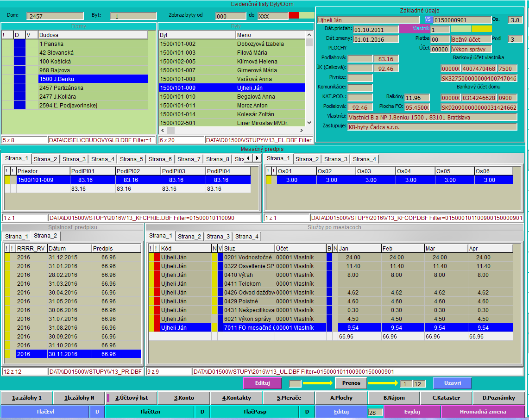Click the blue Edituj button in bottom row
The width and height of the screenshot is (529, 420).
[x=341, y=412]
